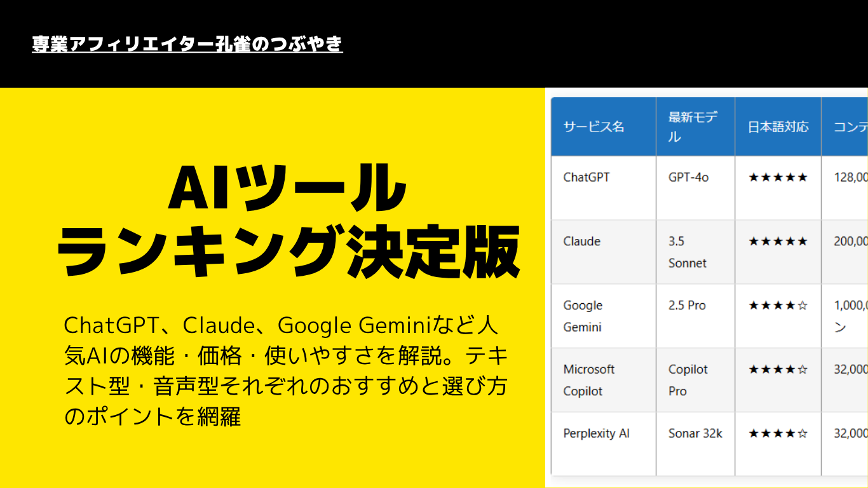Click the GPT-4o model cell
868x488 pixels.
[688, 177]
